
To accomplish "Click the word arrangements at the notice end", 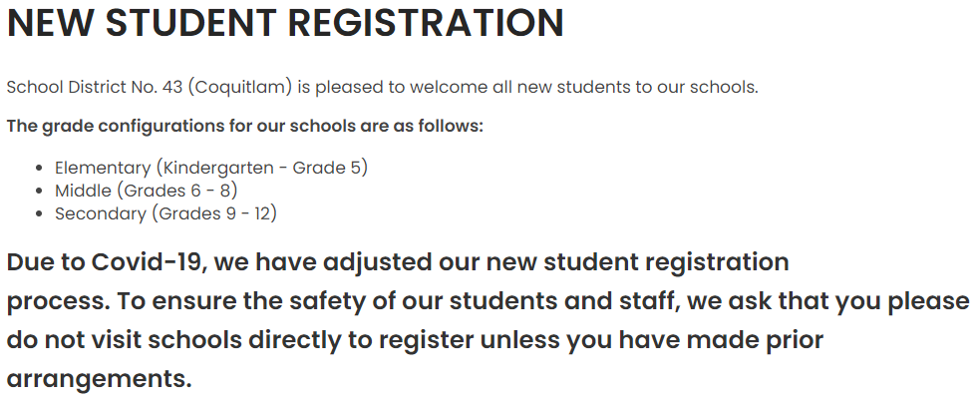I will (98, 379).
